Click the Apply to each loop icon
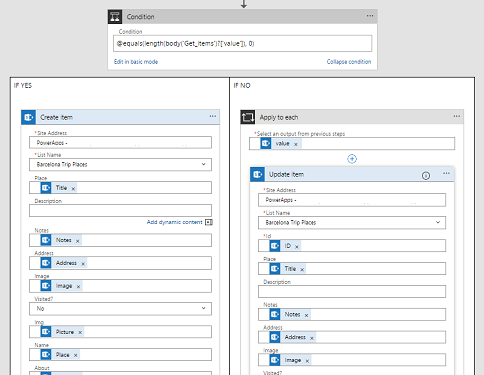484x375 pixels. (x=248, y=117)
